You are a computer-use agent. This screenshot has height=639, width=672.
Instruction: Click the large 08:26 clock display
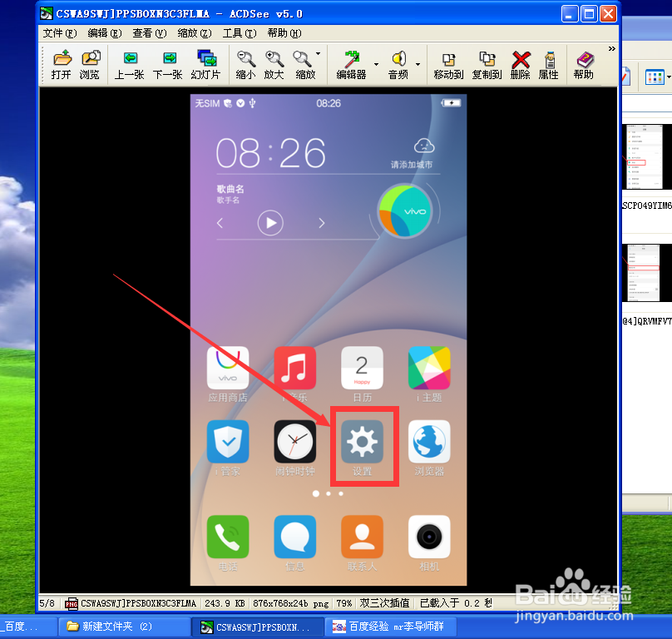pos(271,153)
